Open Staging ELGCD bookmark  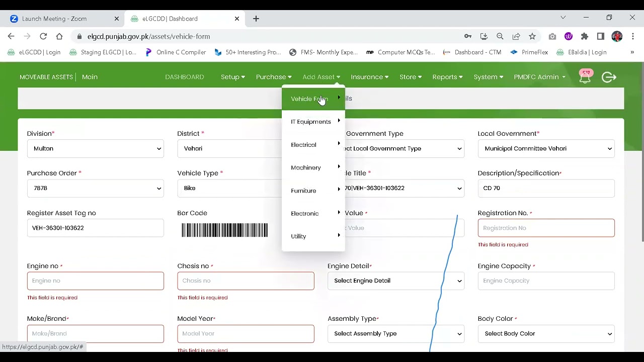(x=103, y=52)
